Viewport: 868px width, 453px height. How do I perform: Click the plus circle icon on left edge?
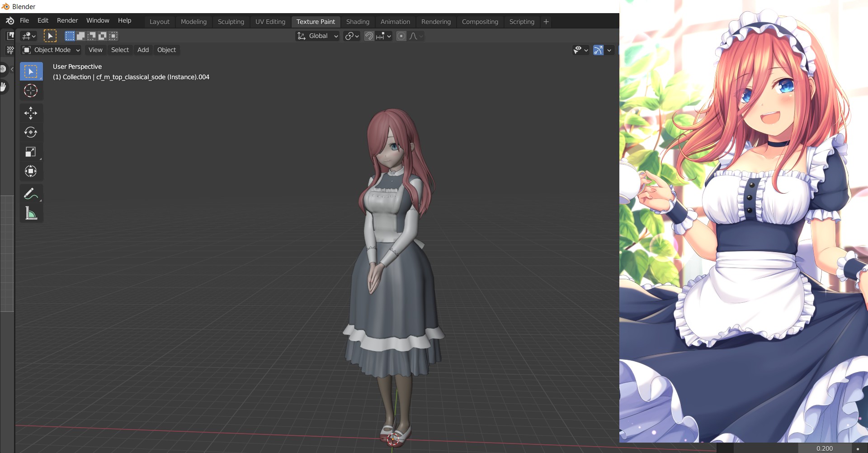[x=3, y=69]
